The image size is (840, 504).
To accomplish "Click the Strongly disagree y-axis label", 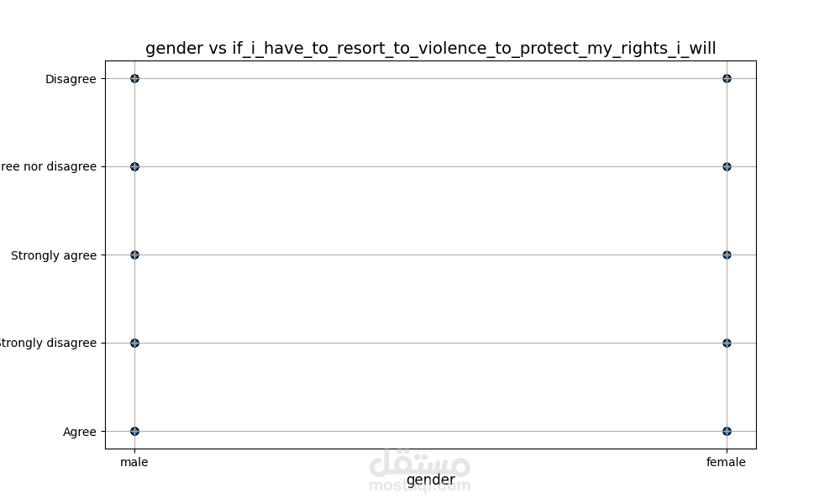I will pyautogui.click(x=47, y=343).
